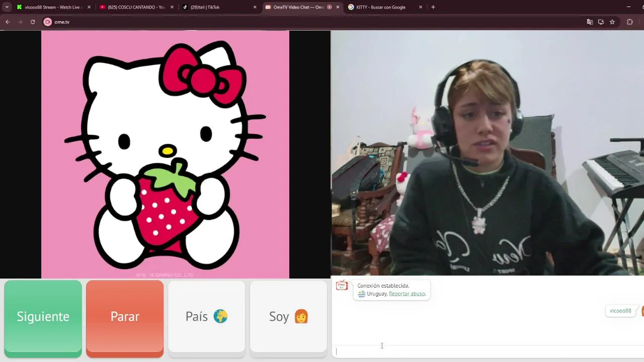The width and height of the screenshot is (644, 362).
Task: Skip to next stranger with Siguiente
Action: (x=43, y=316)
